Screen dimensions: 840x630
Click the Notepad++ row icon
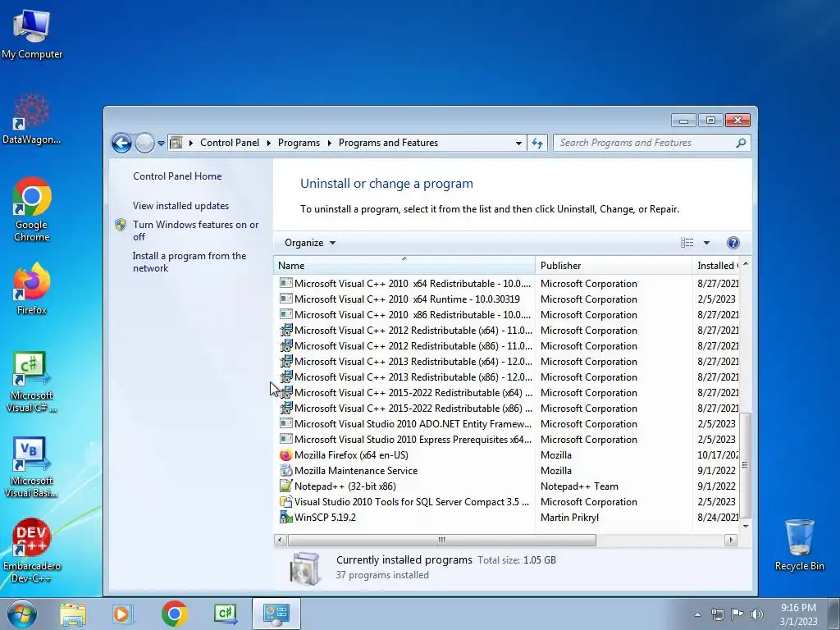(x=285, y=486)
